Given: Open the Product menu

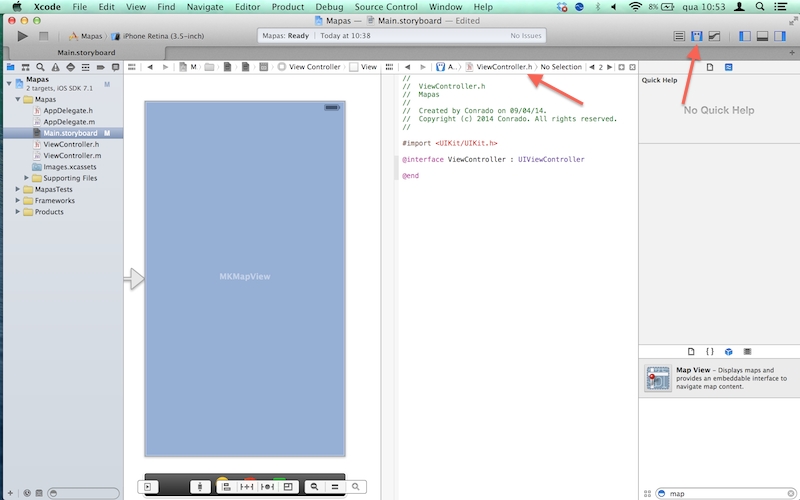Looking at the screenshot, I should pyautogui.click(x=288, y=7).
